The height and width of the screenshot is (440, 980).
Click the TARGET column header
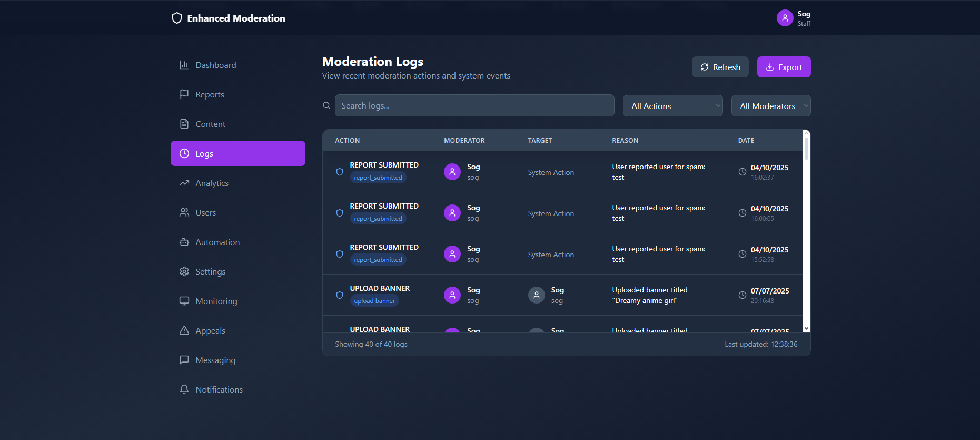tap(540, 141)
